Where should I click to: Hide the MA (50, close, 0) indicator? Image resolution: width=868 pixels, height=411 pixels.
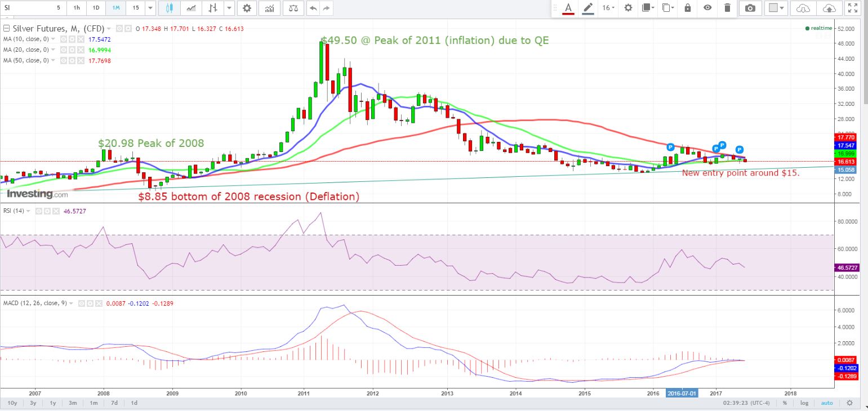(64, 60)
